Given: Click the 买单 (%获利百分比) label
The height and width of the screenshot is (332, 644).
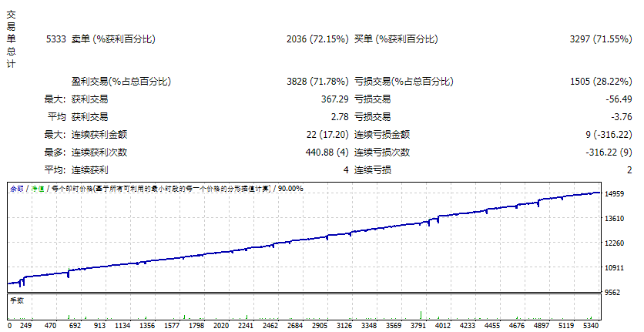Looking at the screenshot, I should 396,39.
